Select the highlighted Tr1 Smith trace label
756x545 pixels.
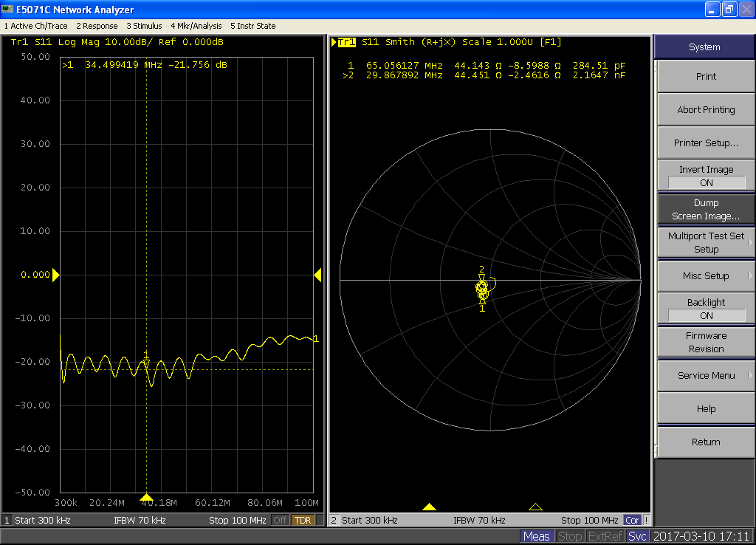tap(347, 42)
